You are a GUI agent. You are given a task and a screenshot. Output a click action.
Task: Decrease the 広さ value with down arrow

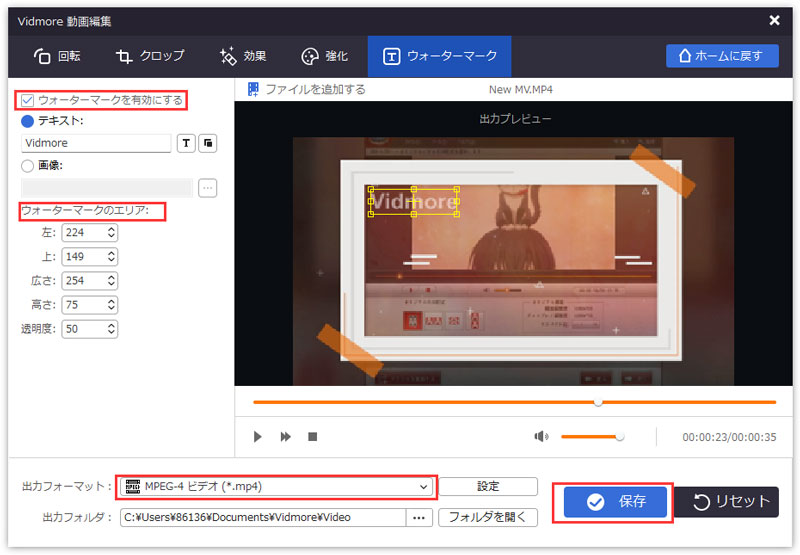click(x=111, y=284)
